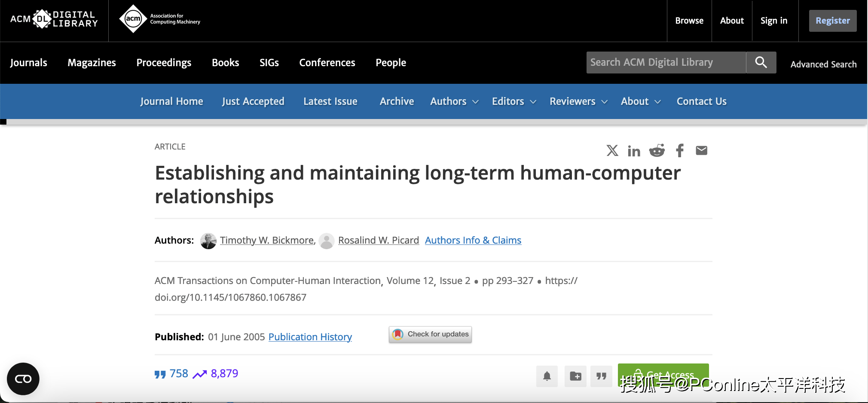
Task: Share article on X (Twitter) icon
Action: coord(612,150)
